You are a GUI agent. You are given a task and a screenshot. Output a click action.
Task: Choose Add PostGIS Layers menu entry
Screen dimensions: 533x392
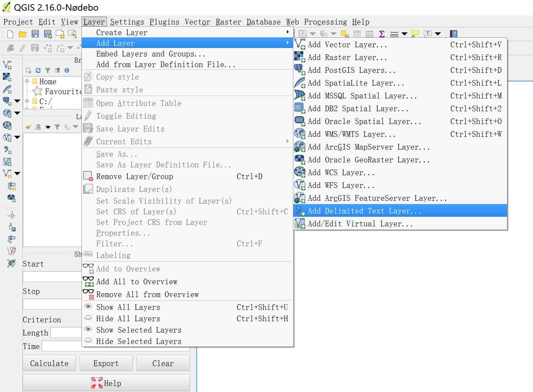[400, 70]
